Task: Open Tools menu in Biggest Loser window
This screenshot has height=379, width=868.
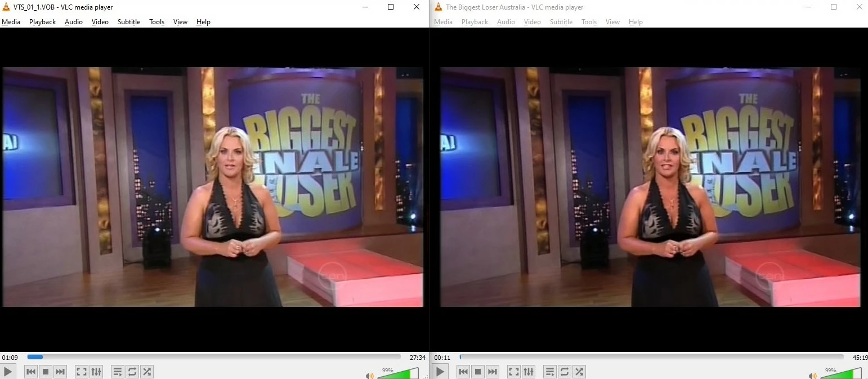Action: tap(589, 22)
